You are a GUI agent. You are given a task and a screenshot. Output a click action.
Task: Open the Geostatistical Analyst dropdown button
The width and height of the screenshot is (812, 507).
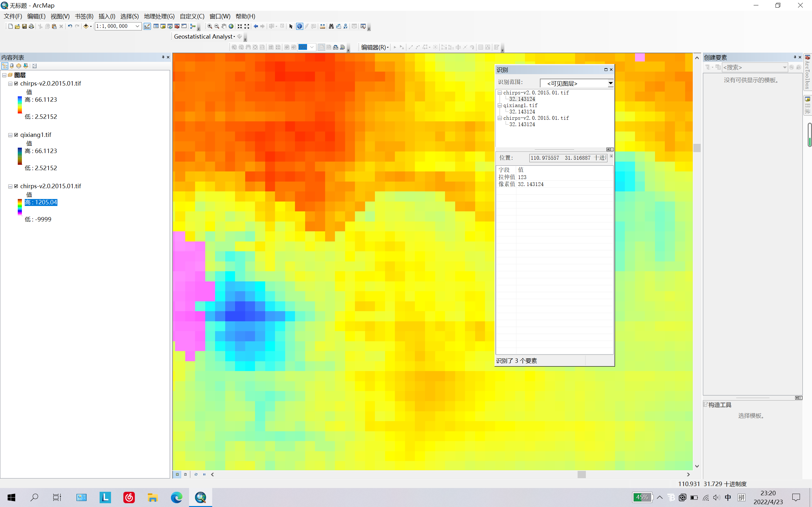pos(204,36)
